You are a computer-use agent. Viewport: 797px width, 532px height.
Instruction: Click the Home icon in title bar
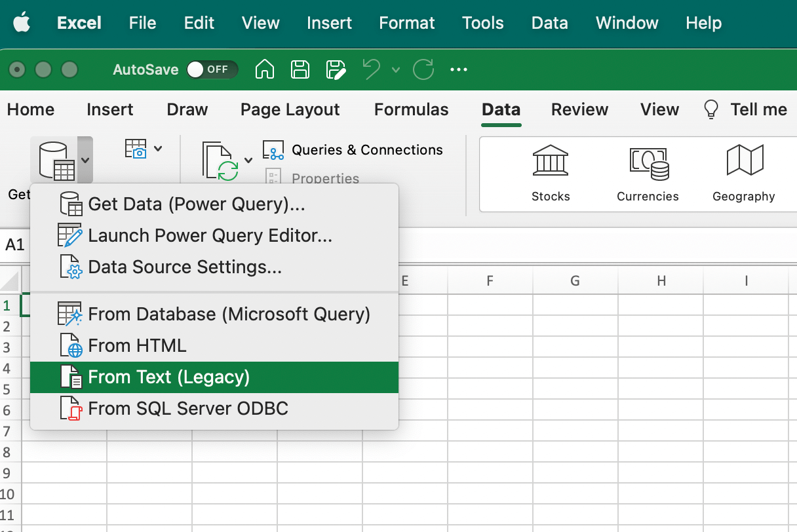point(265,69)
